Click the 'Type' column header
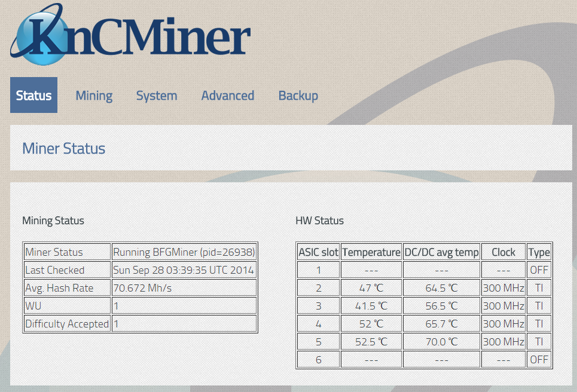Viewport: 577px width, 392px height. 539,252
